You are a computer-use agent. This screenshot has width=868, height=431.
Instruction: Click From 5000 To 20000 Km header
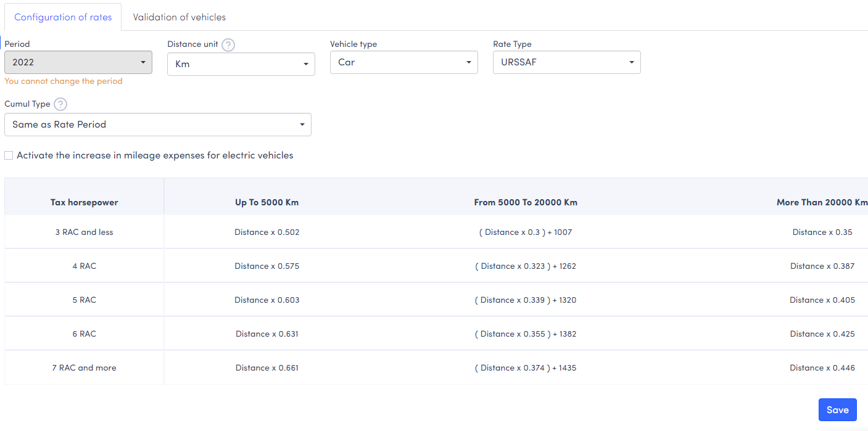[x=526, y=202]
